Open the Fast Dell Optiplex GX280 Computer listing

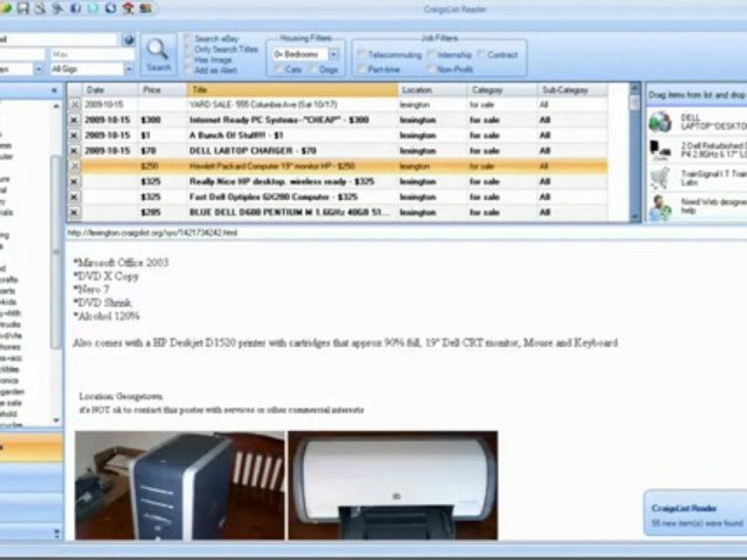tap(273, 197)
